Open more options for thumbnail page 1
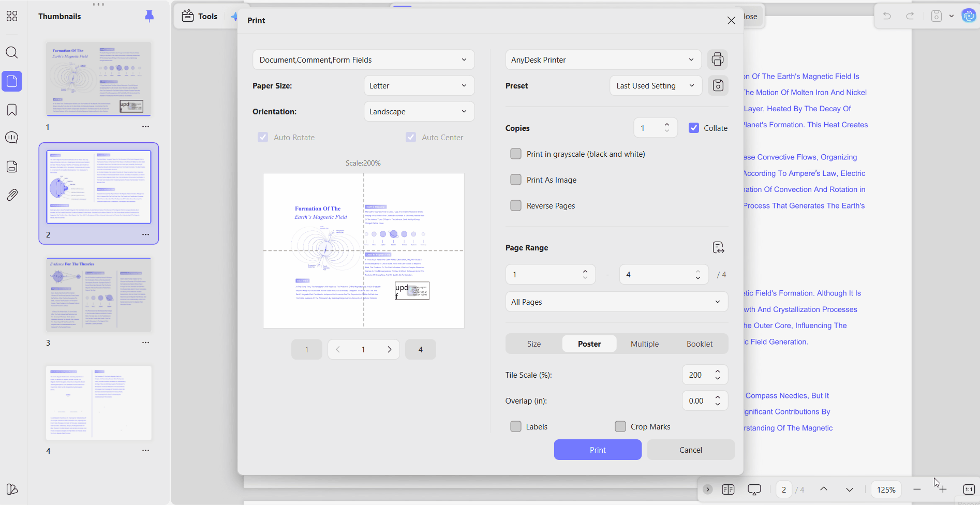 pyautogui.click(x=146, y=127)
